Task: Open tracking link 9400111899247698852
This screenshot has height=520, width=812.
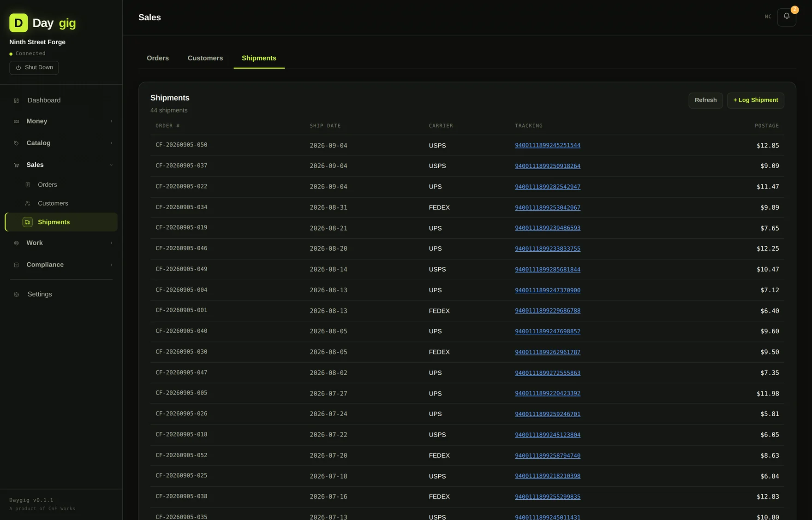Action: click(x=548, y=331)
